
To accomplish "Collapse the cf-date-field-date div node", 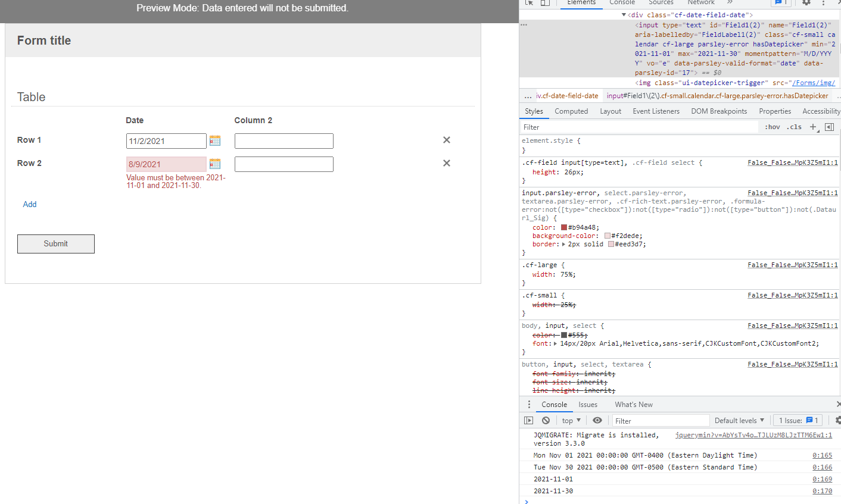I will point(624,15).
